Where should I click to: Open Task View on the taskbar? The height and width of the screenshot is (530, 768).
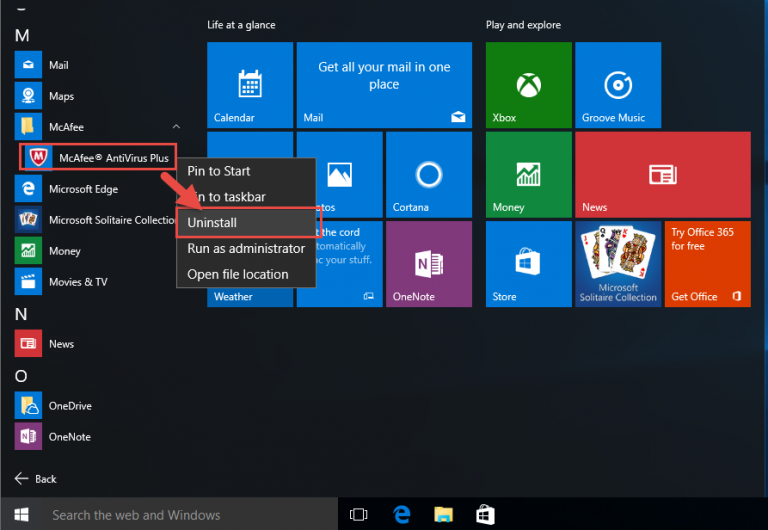point(359,514)
